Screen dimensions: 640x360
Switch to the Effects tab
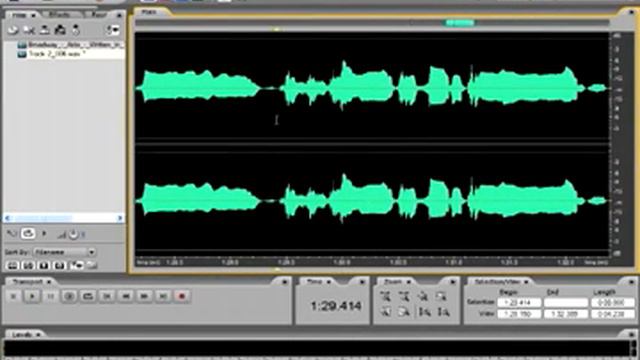(x=59, y=15)
